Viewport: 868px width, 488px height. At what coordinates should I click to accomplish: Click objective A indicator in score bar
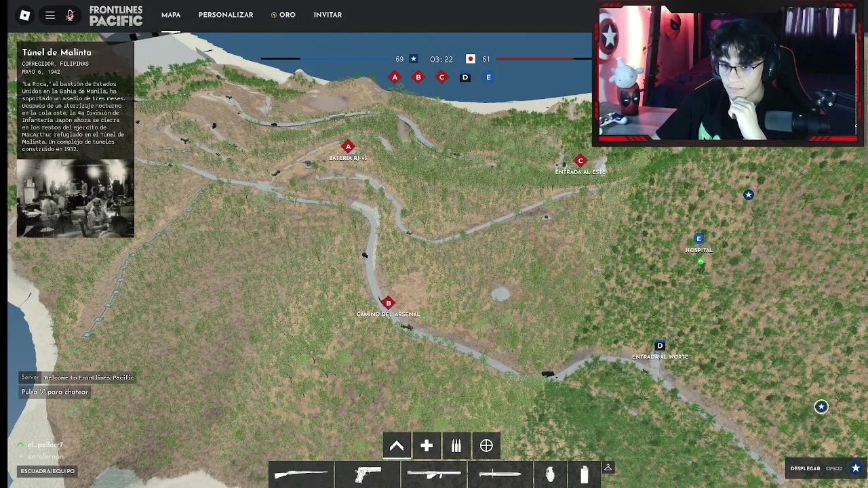click(395, 77)
